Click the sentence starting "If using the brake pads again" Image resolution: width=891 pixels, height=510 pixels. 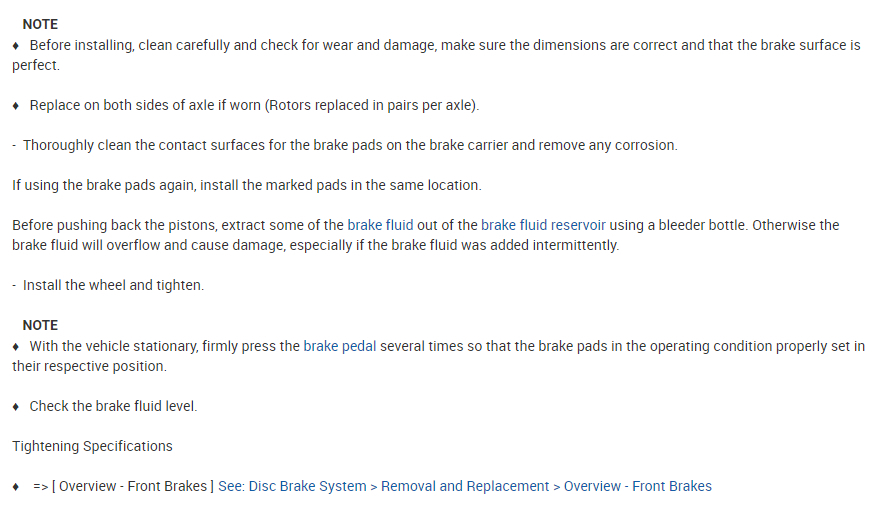click(x=246, y=185)
